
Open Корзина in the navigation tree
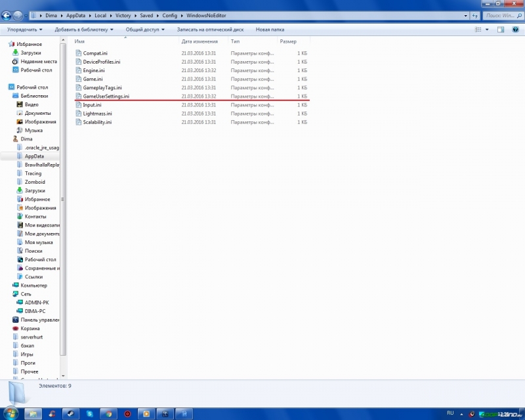point(30,328)
